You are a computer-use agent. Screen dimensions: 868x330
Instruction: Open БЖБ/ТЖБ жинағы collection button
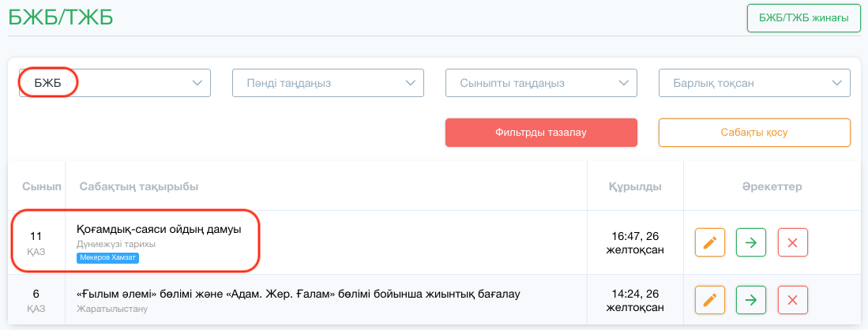click(x=804, y=18)
